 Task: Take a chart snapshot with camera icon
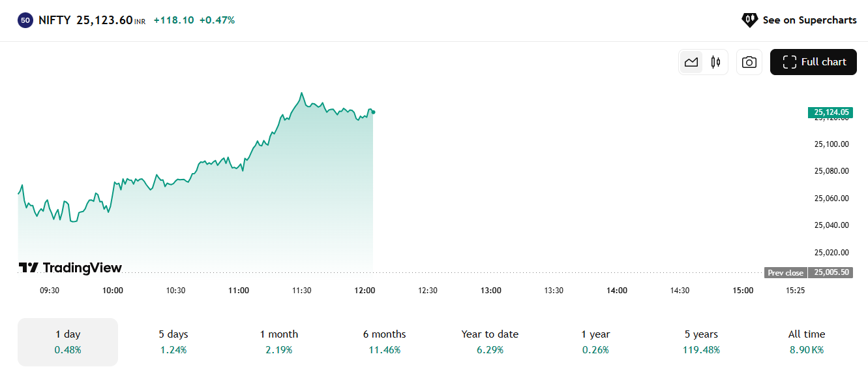click(x=749, y=62)
